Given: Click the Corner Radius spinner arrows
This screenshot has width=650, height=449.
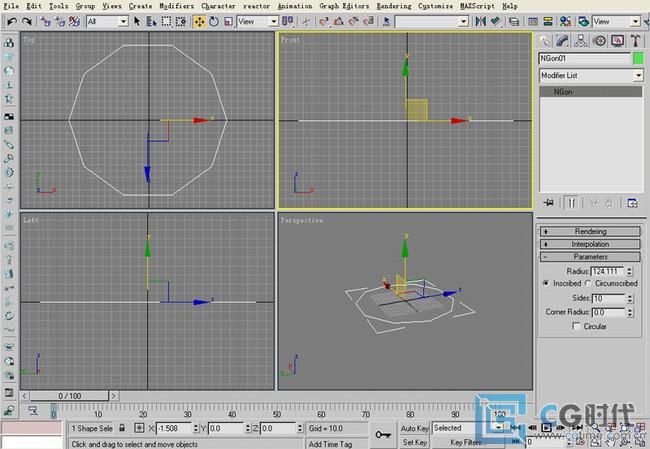Looking at the screenshot, I should click(630, 312).
